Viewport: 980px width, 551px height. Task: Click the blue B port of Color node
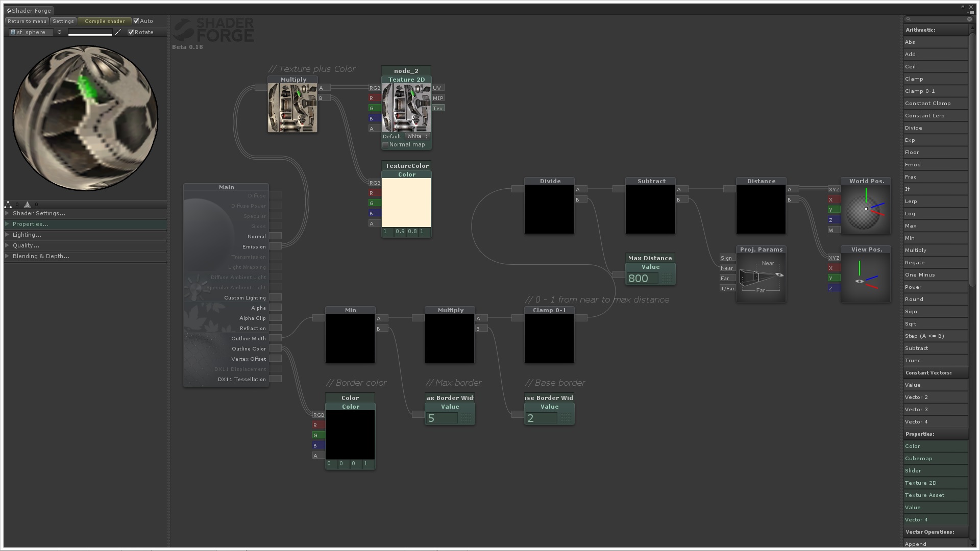tap(318, 445)
